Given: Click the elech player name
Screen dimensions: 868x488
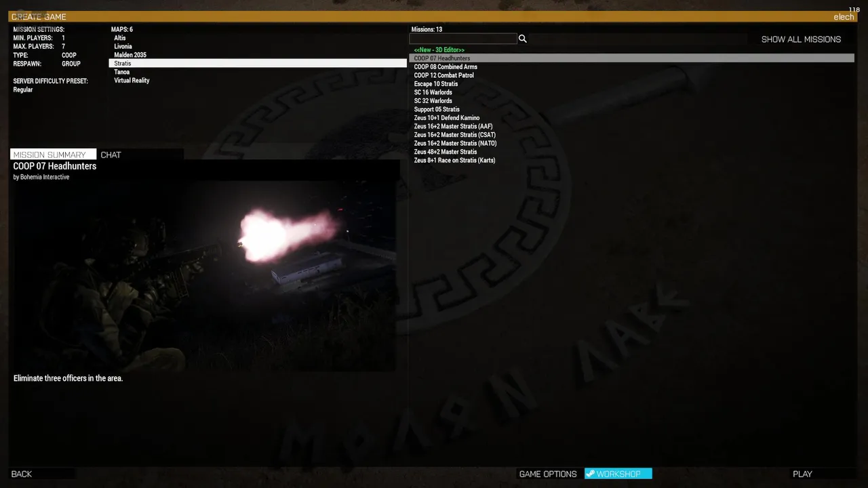Looking at the screenshot, I should [844, 17].
